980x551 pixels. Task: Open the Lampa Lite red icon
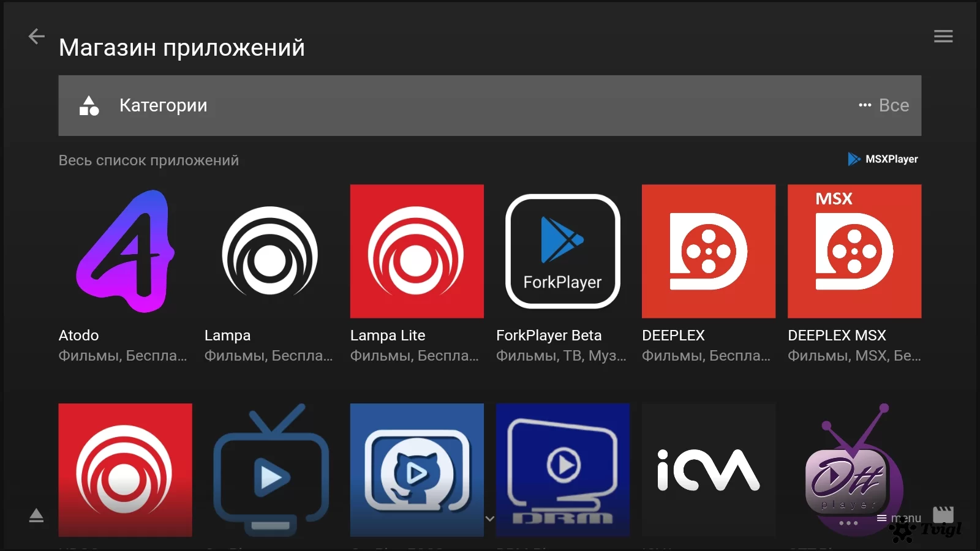[417, 251]
